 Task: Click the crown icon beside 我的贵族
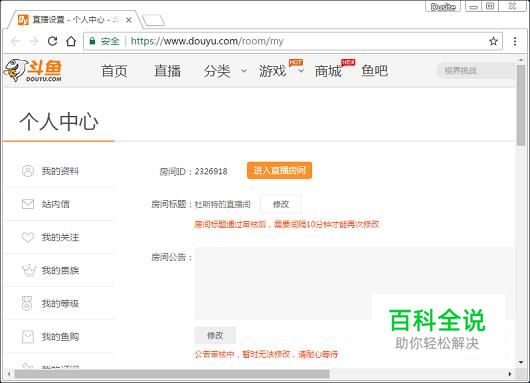[29, 270]
